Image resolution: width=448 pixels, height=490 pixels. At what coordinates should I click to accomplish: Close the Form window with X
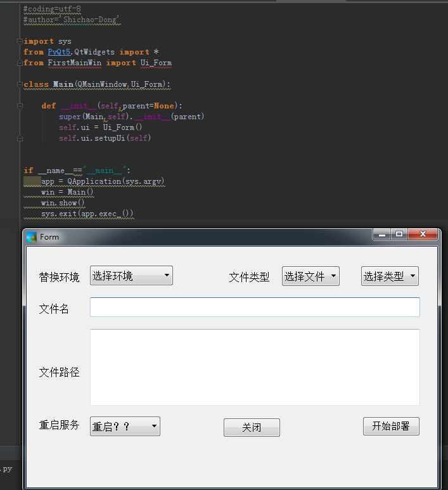pos(423,234)
